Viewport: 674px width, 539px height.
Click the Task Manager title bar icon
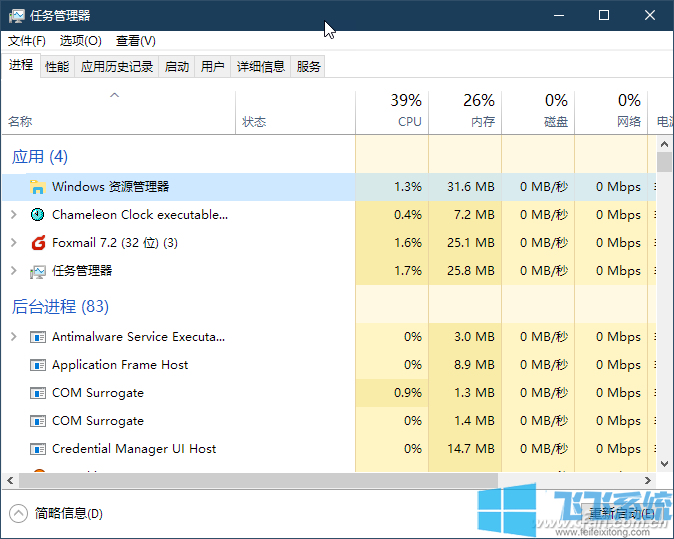(17, 16)
